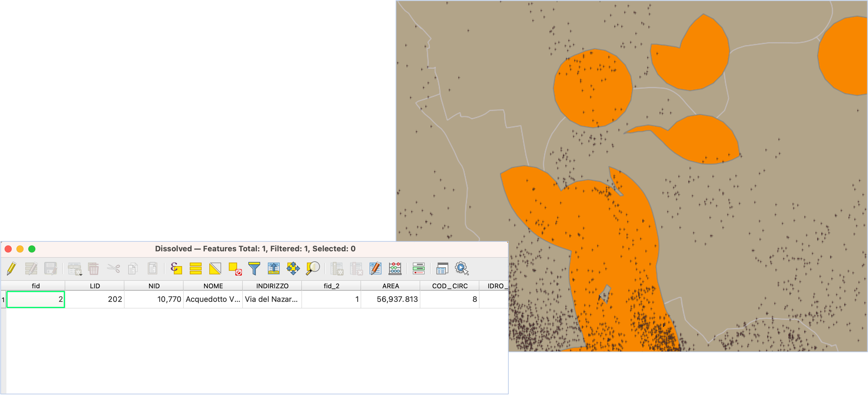Open conditional formatting icon
The width and height of the screenshot is (868, 395).
[x=418, y=268]
